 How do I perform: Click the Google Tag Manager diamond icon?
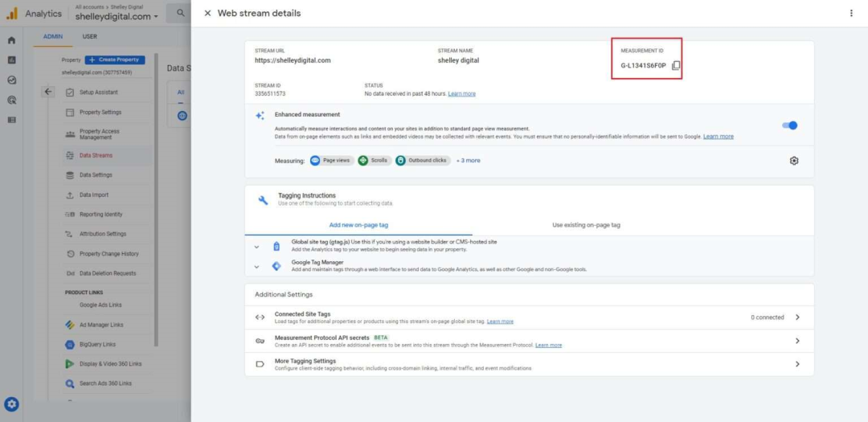(x=276, y=266)
